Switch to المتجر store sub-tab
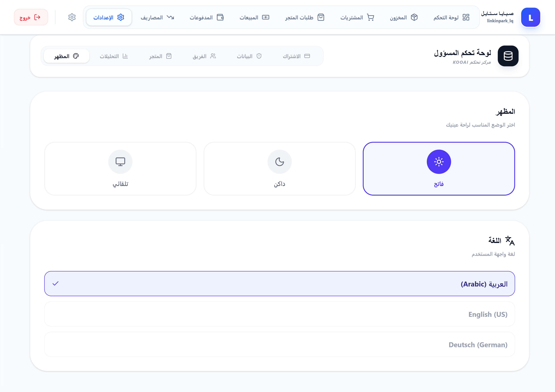The image size is (555, 392). pos(160,56)
